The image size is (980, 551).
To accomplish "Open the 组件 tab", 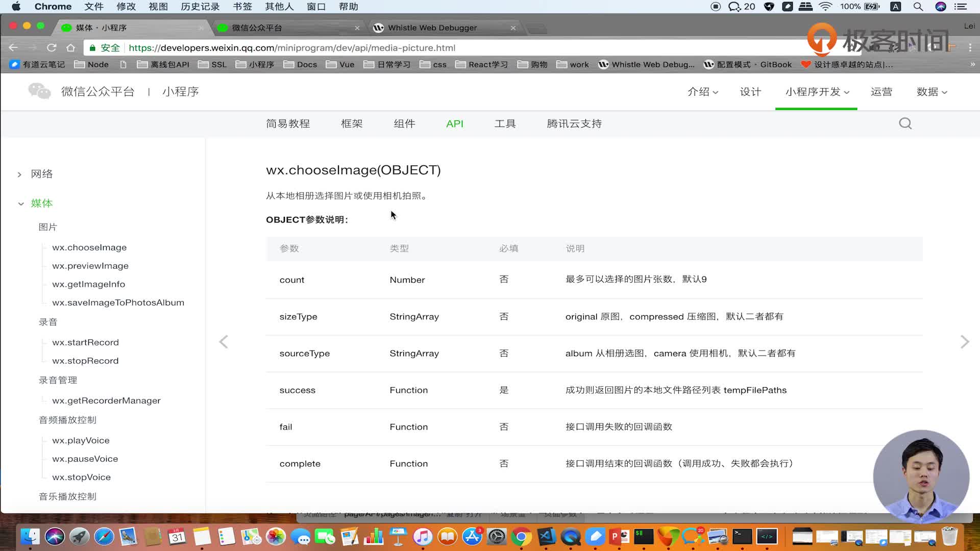I will pos(404,123).
